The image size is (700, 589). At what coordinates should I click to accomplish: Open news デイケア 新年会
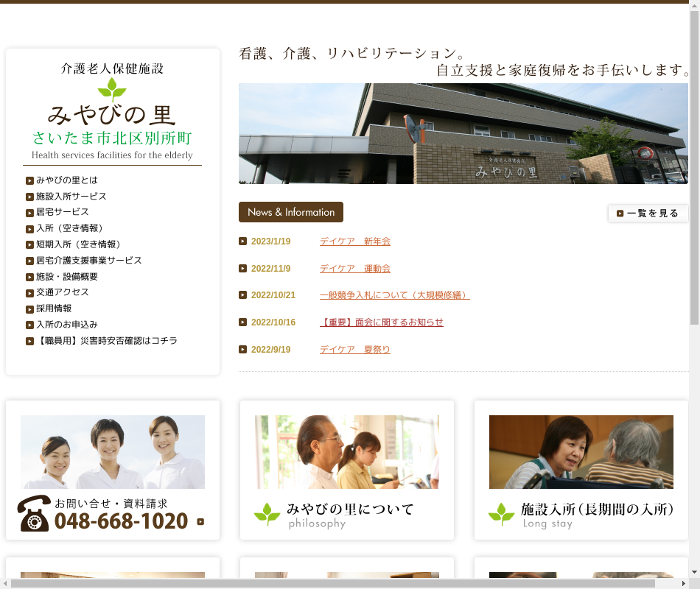355,241
